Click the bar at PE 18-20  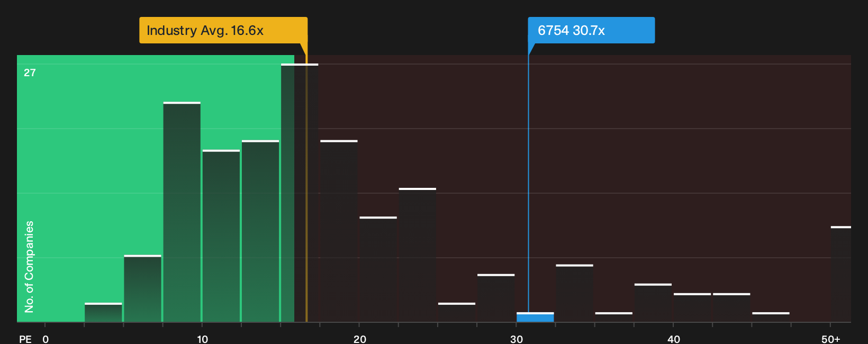tap(339, 231)
